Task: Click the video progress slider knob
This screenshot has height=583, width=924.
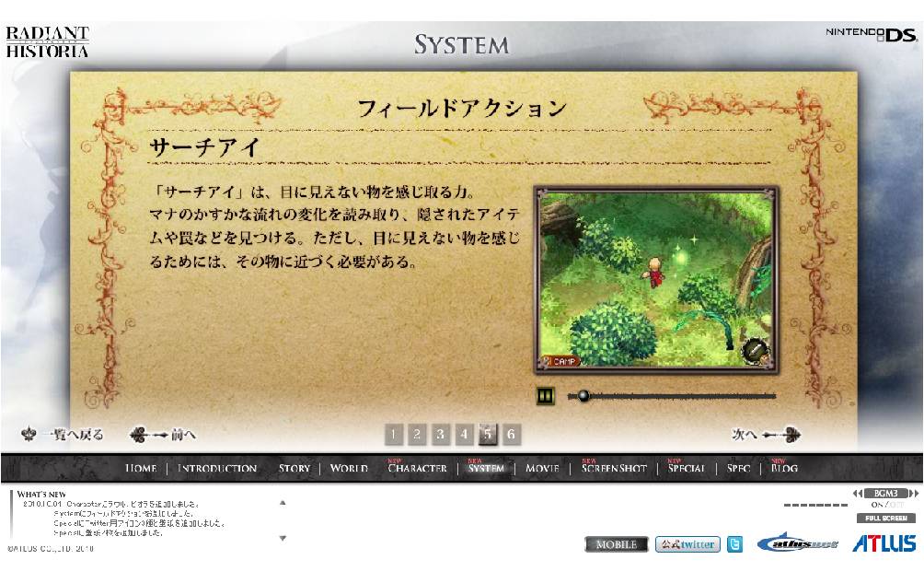Action: [583, 395]
